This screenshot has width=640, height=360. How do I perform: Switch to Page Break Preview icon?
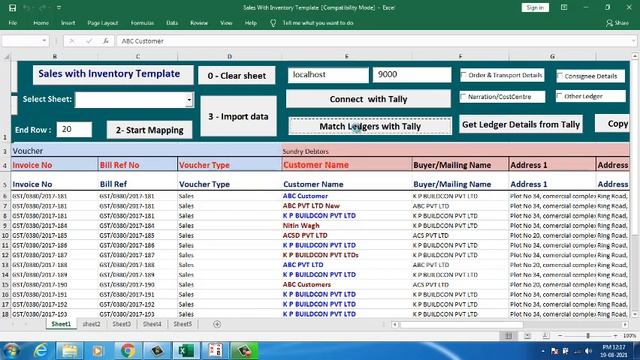click(x=546, y=336)
